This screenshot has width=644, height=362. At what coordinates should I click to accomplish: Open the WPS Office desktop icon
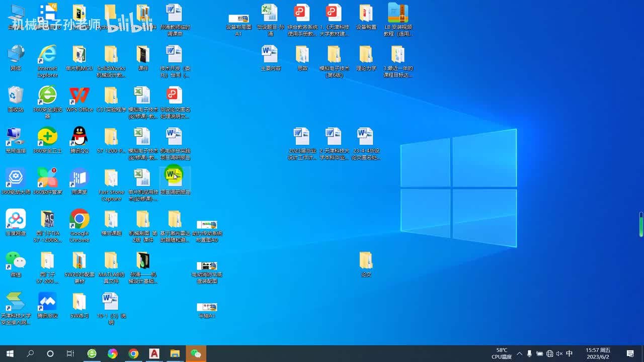[x=79, y=96]
